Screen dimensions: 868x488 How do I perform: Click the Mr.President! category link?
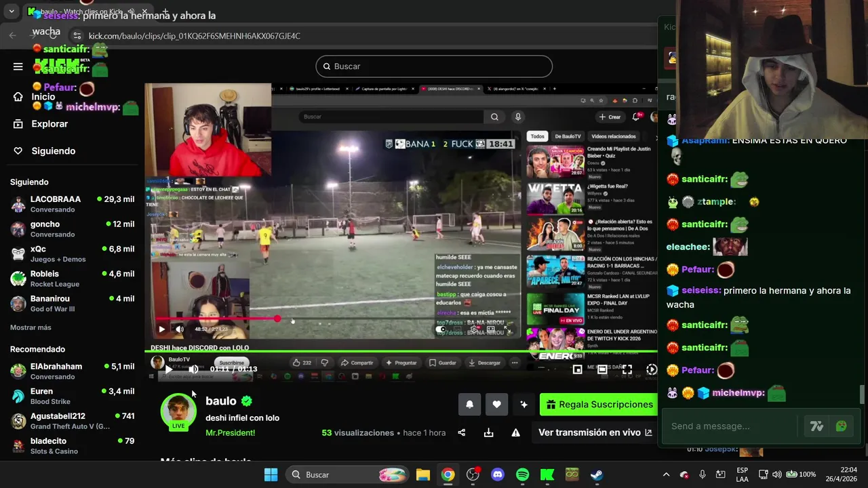click(231, 432)
